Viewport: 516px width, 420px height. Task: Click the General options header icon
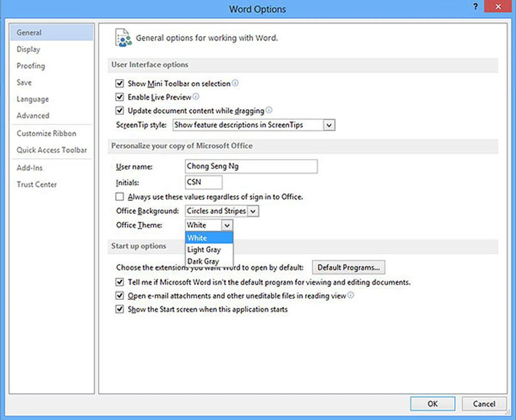point(123,38)
